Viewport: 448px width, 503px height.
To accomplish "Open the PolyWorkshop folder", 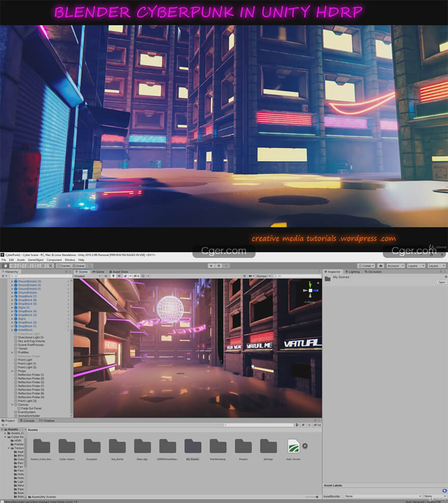I will point(218,449).
